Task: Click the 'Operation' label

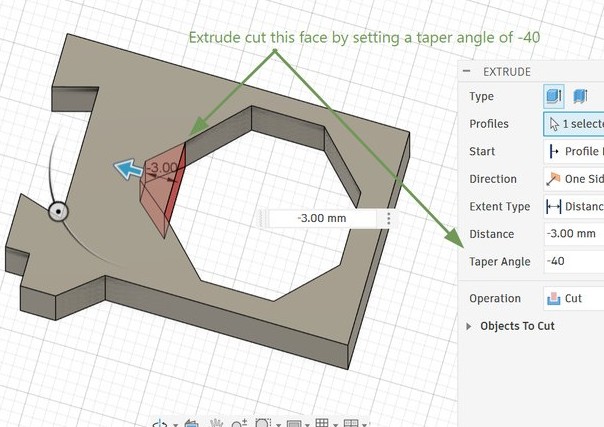Action: click(x=495, y=298)
